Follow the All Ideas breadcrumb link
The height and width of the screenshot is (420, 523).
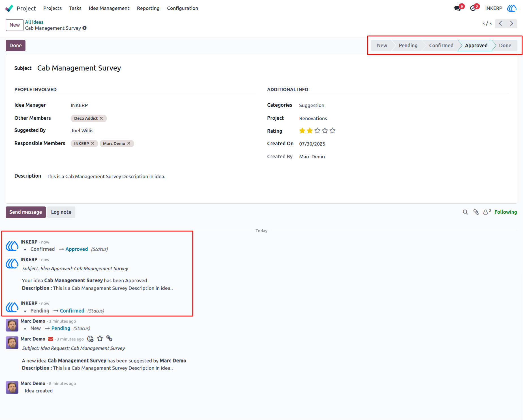pos(34,22)
